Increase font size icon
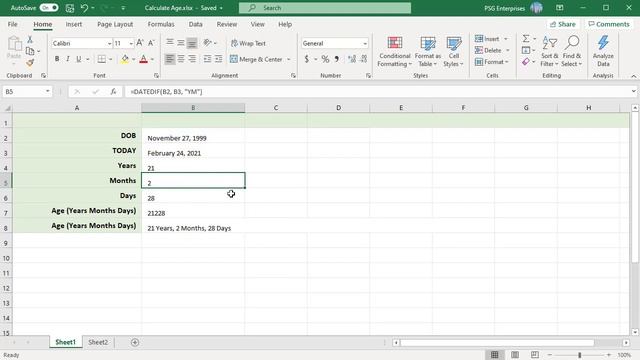Viewport: 640px width, 360px height. [x=140, y=43]
